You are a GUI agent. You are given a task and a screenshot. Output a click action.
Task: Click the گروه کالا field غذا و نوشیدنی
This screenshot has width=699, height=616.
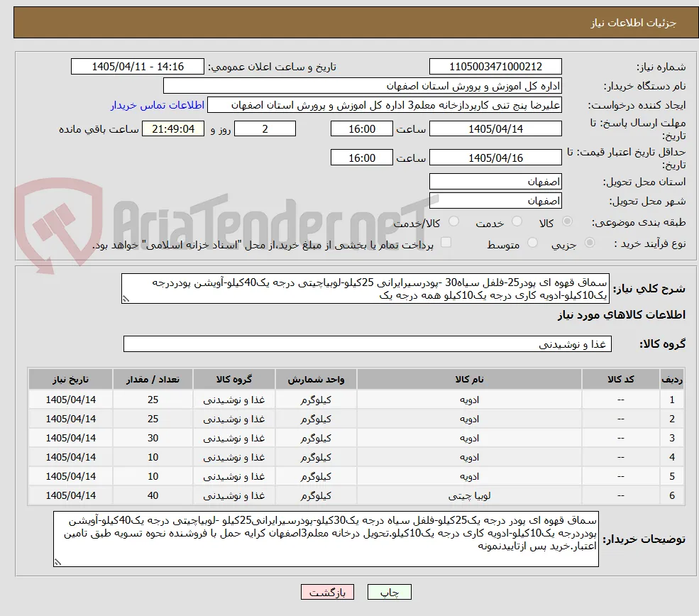pyautogui.click(x=368, y=344)
